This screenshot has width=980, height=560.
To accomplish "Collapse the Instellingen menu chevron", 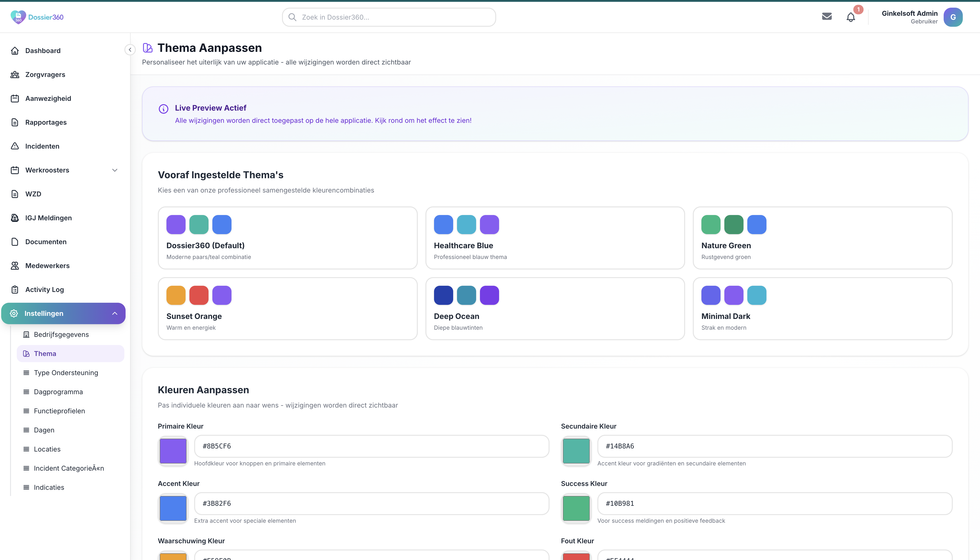I will pyautogui.click(x=115, y=313).
